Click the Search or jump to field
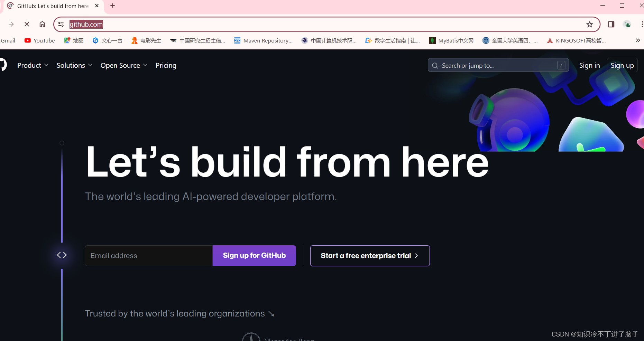Screen dimensions: 644x341 (498, 65)
